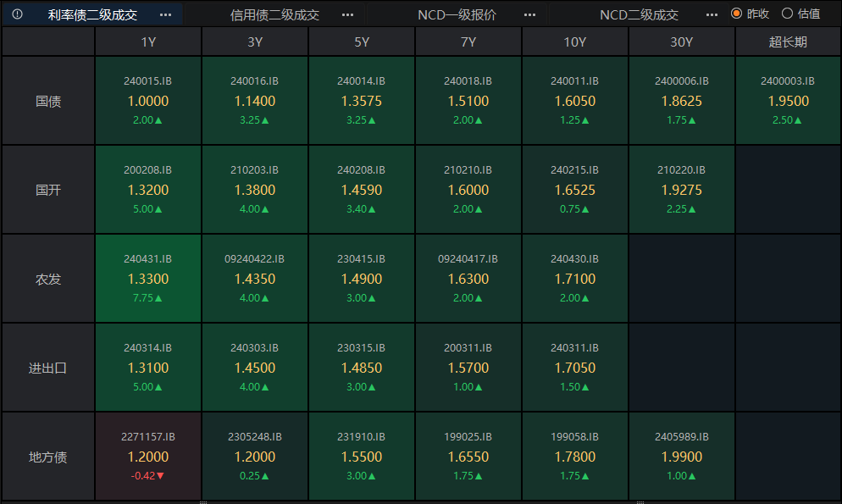
Task: Go to the NCD二级成交 tab
Action: click(639, 15)
